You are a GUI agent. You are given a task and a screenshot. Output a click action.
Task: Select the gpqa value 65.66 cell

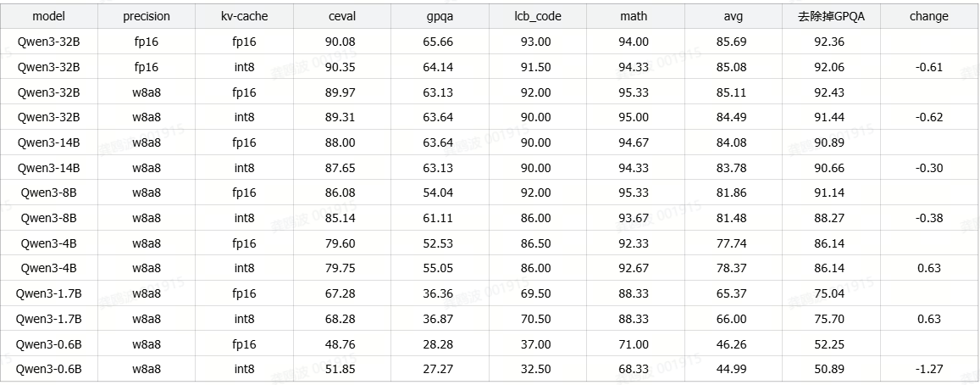pos(440,42)
